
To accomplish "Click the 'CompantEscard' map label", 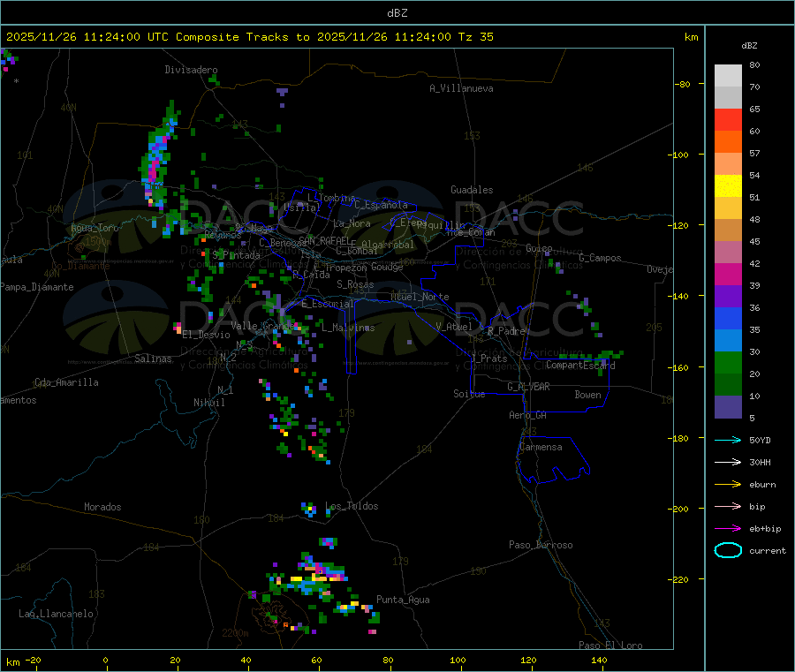I will pos(580,365).
